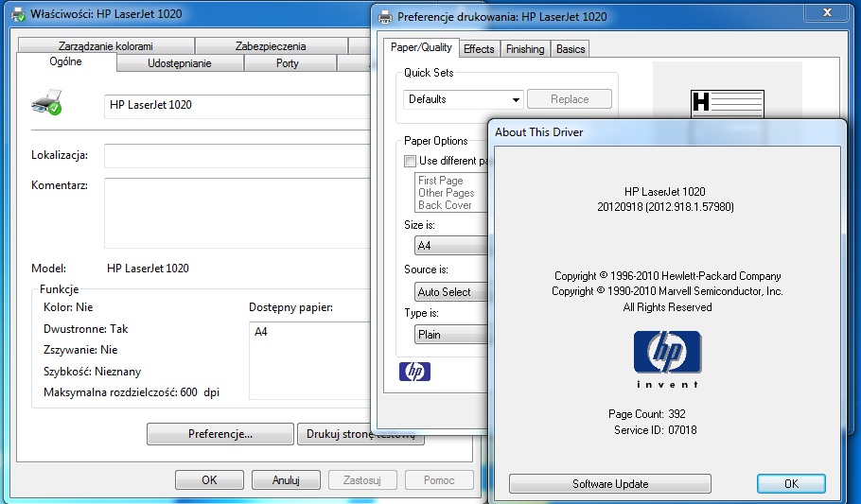Click Maksymalna rozdzielczość: 600 dpi text
This screenshot has width=861, height=504.
[132, 392]
